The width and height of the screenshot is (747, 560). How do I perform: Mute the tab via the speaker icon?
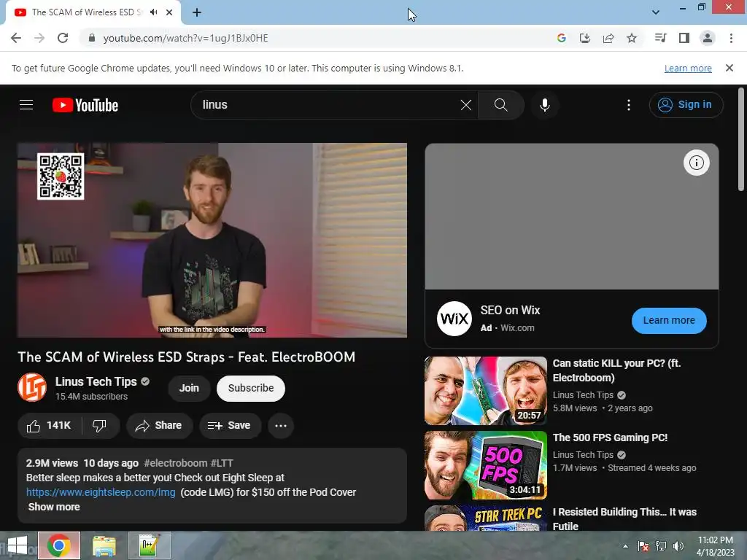[x=153, y=12]
